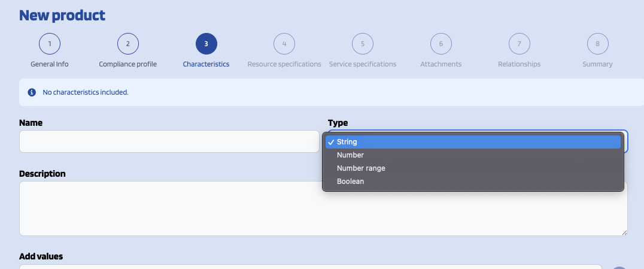Select the step 4 circle icon
This screenshot has height=269, width=644.
[284, 44]
